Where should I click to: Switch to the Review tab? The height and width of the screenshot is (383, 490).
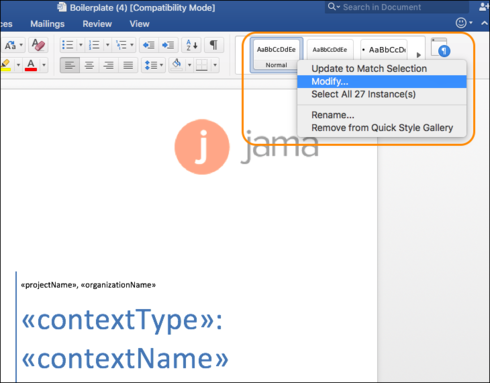[x=97, y=24]
